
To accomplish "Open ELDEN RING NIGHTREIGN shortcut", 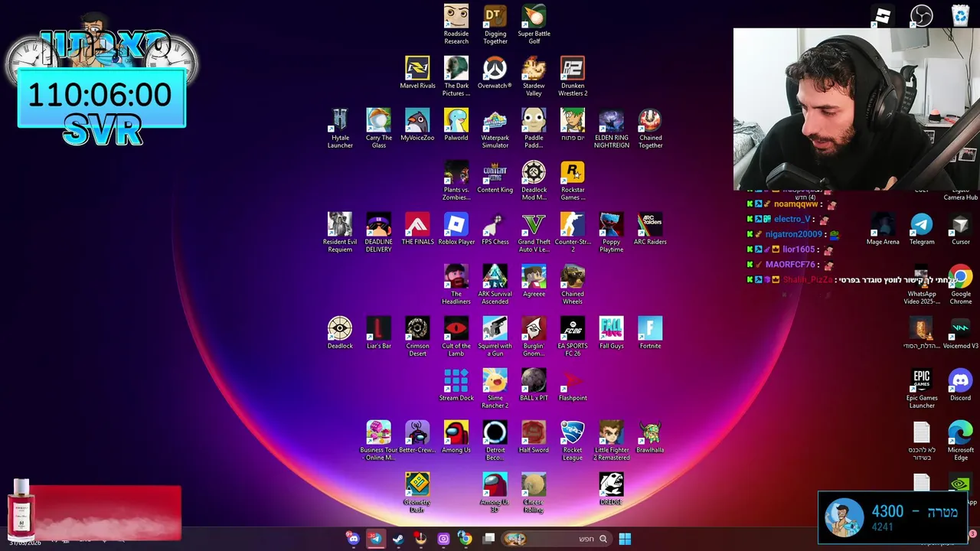I will [611, 129].
